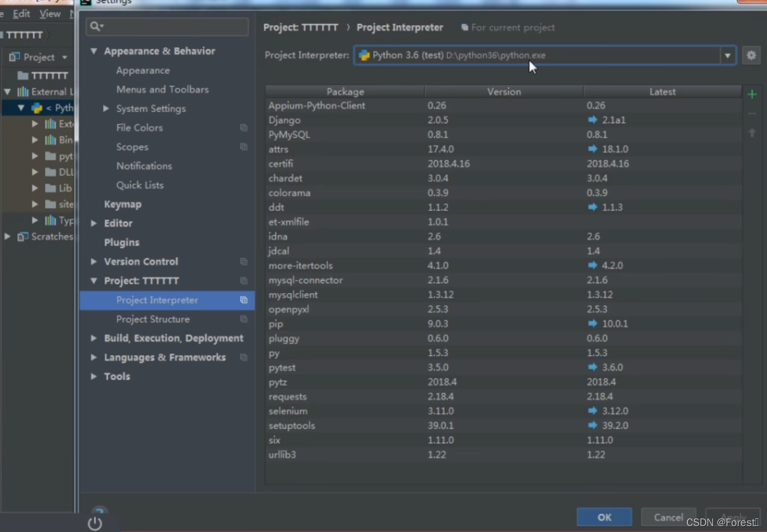Select the PyMySQL package row
Viewport: 767px width, 532px height.
click(x=504, y=134)
